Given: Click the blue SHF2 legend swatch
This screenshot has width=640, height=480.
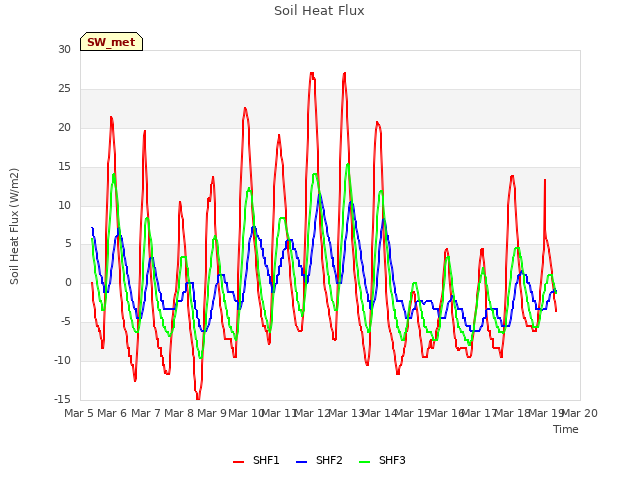Looking at the screenshot, I should pyautogui.click(x=301, y=462).
